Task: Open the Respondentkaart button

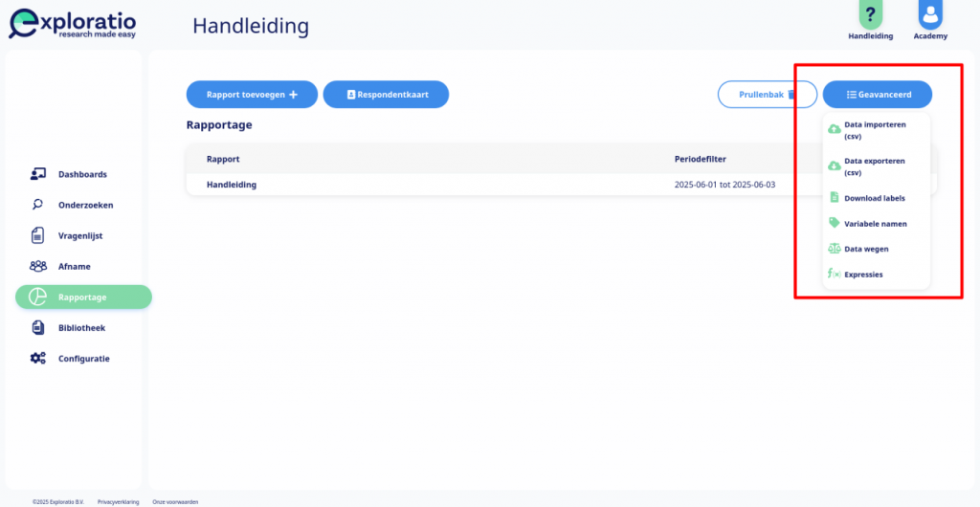Action: 386,95
